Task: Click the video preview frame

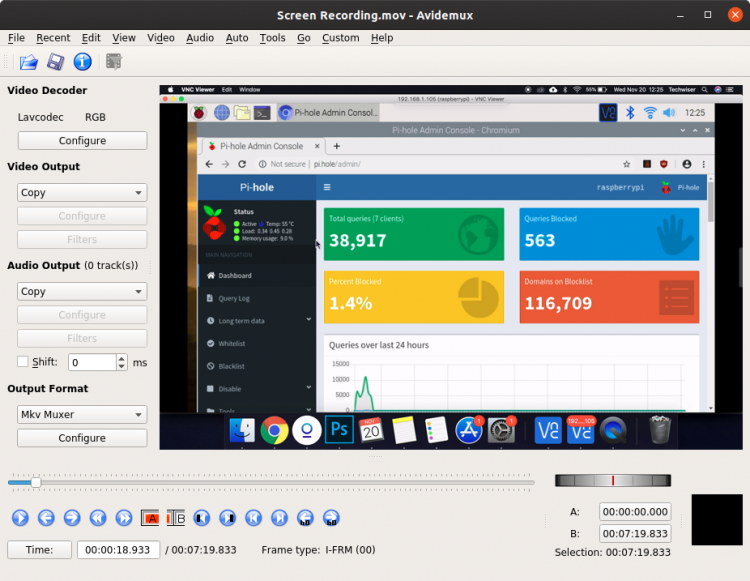Action: pyautogui.click(x=451, y=267)
